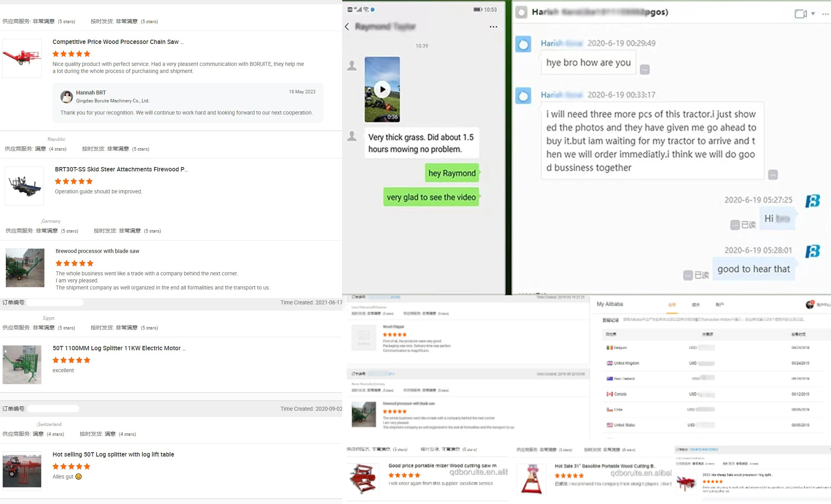Open the three-dots menu in Raymond's chat
The image size is (831, 504).
pyautogui.click(x=493, y=27)
